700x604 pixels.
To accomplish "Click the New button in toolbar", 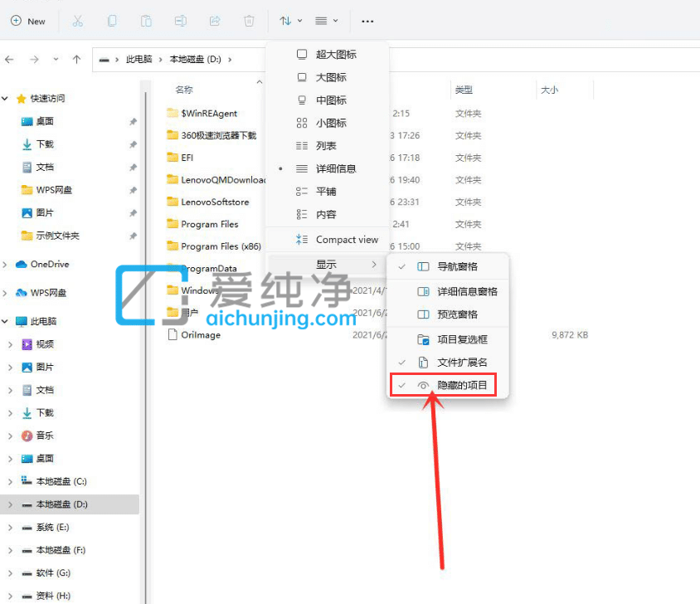I will click(27, 21).
